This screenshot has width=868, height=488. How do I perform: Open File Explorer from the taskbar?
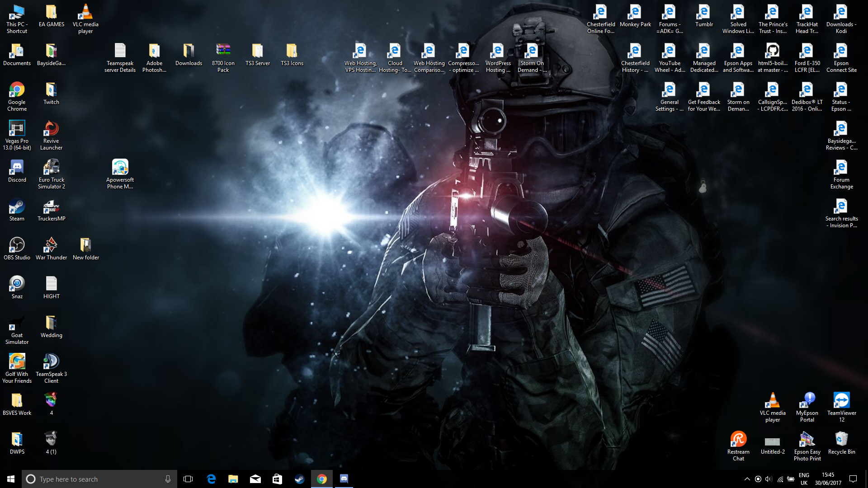pos(233,479)
